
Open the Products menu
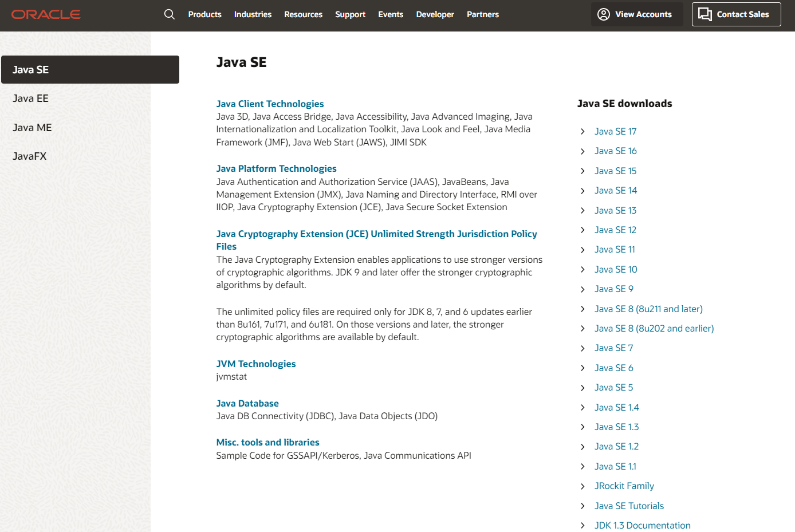pos(204,14)
